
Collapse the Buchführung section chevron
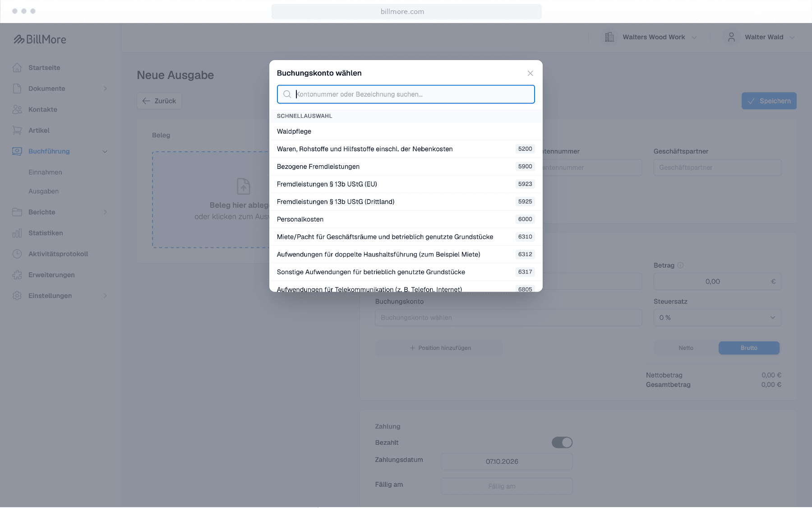pyautogui.click(x=105, y=151)
